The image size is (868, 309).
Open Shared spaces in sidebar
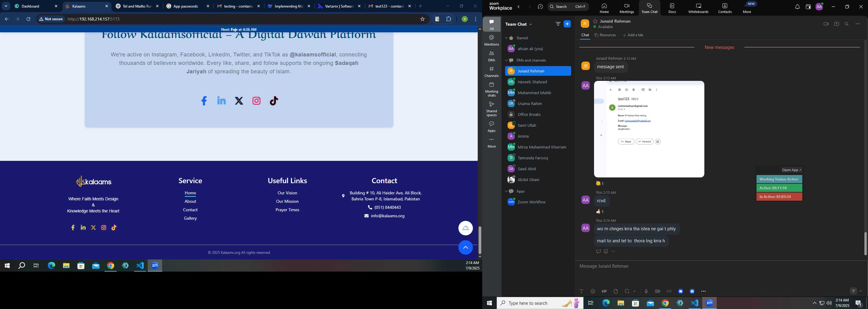click(x=492, y=109)
